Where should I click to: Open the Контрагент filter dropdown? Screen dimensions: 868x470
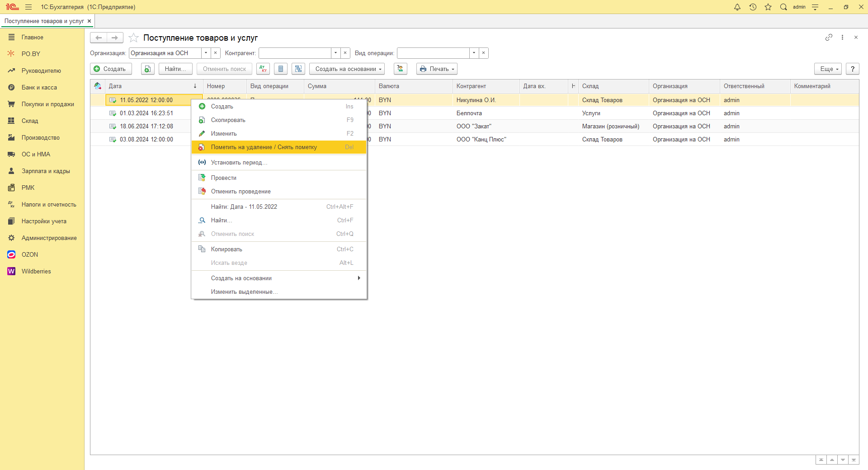[x=335, y=53]
